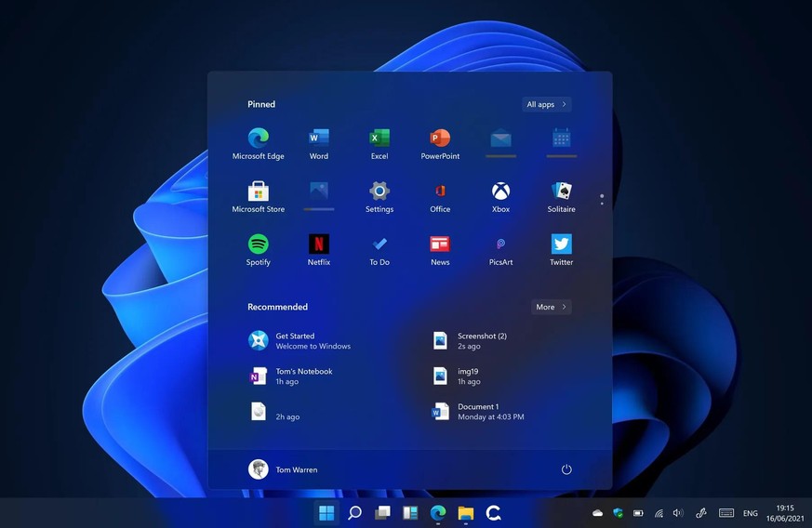Open Widgets from the taskbar
The height and width of the screenshot is (528, 812).
click(410, 513)
